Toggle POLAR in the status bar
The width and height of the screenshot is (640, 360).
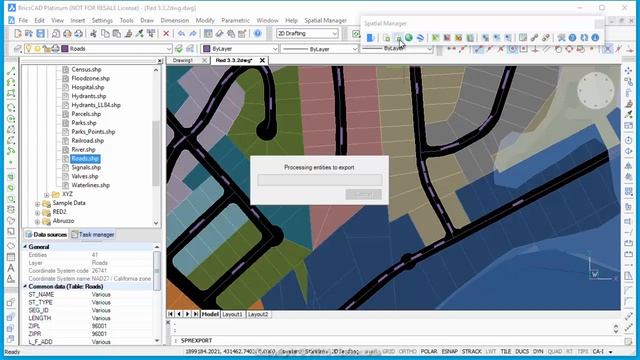click(429, 351)
